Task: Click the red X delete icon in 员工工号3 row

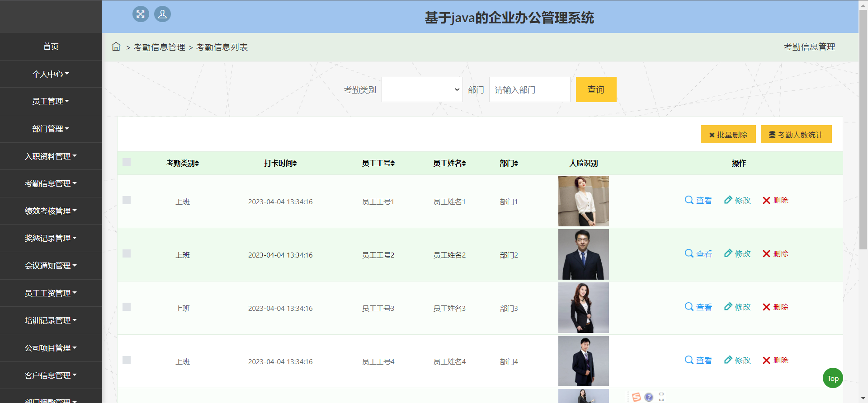Action: click(x=766, y=307)
